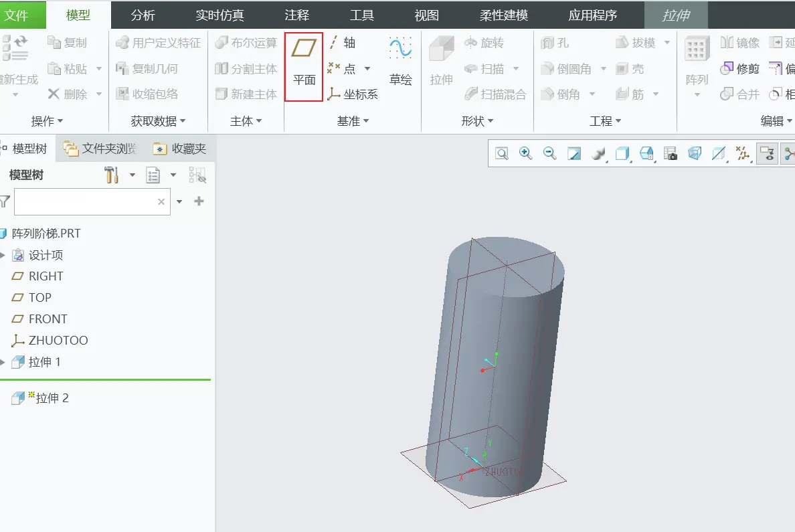Switch to the 分析 ribbon tab
This screenshot has width=795, height=532.
tap(143, 15)
